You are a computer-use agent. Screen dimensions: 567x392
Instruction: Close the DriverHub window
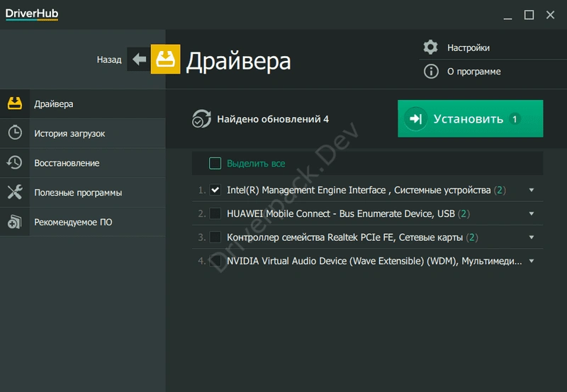(551, 15)
